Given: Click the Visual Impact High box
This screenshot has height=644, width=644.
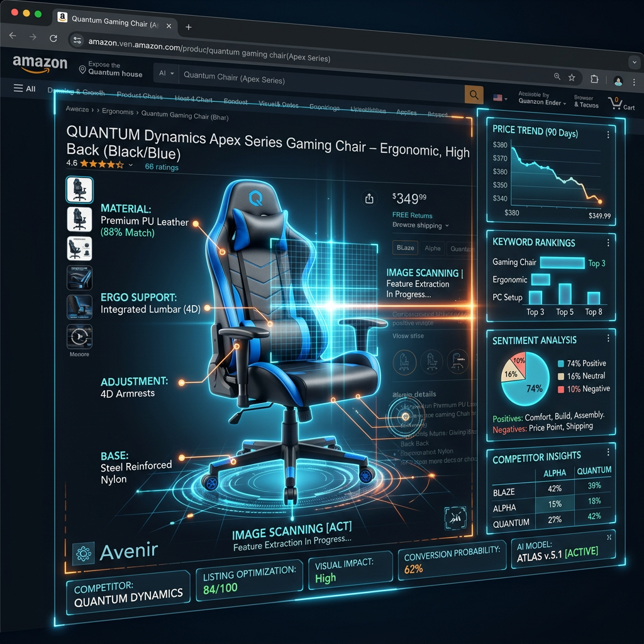Looking at the screenshot, I should pos(350,570).
